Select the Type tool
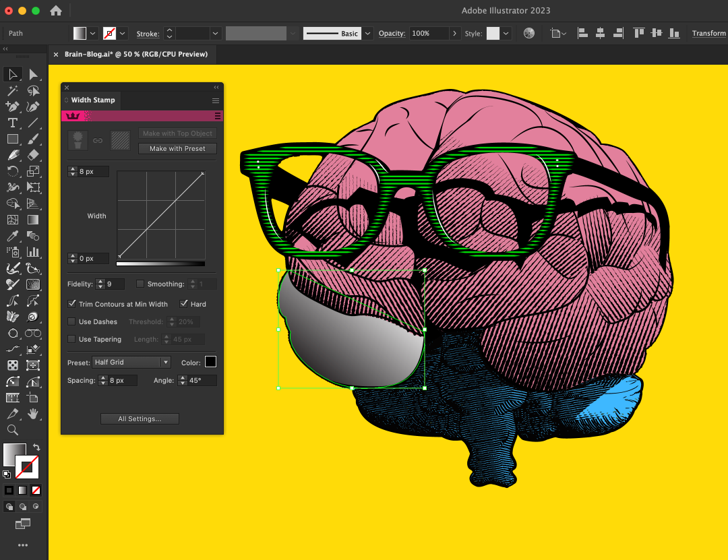This screenshot has width=728, height=560. [13, 123]
